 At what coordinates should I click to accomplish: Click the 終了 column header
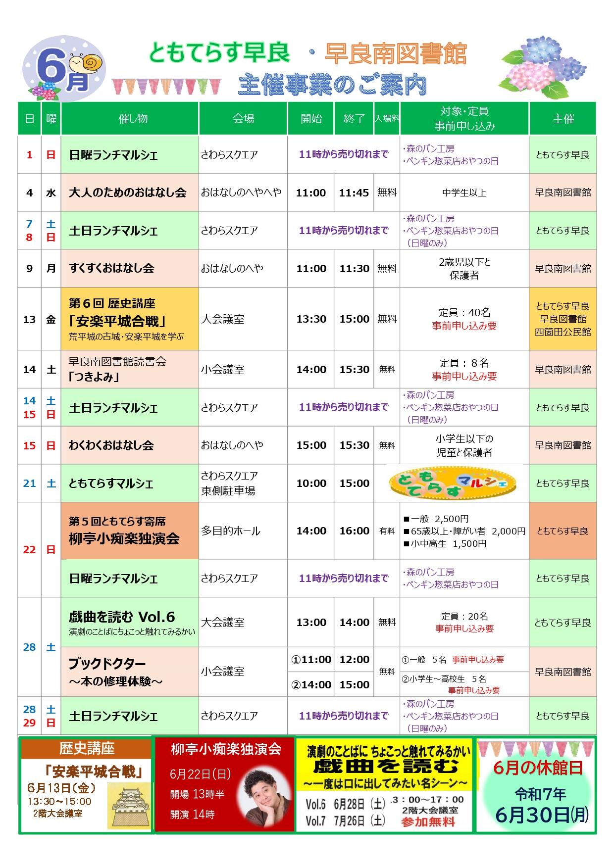(x=354, y=118)
